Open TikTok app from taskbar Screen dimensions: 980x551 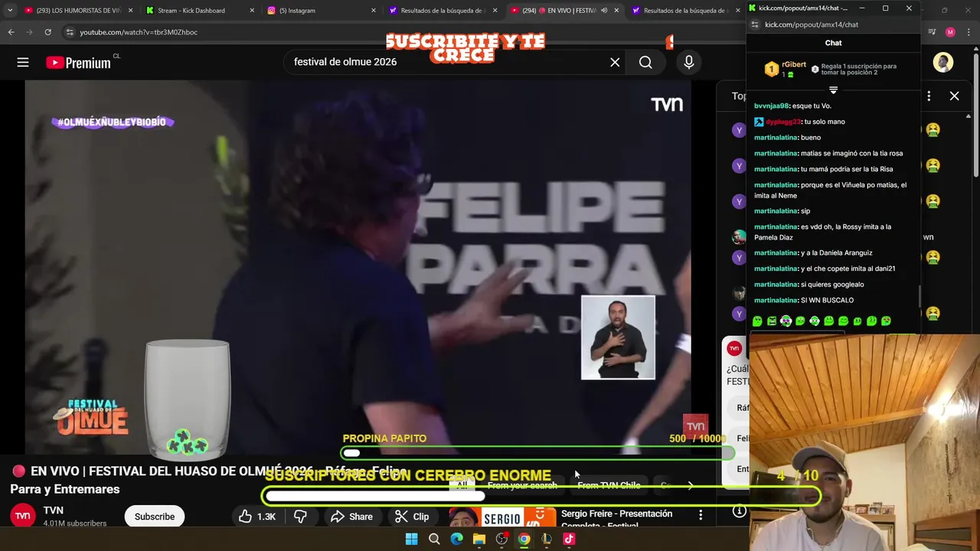click(569, 539)
